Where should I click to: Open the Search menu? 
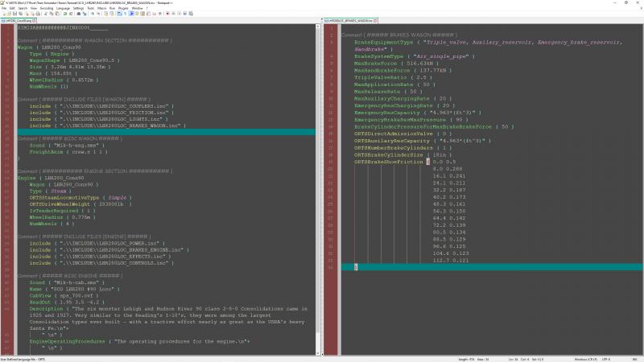pyautogui.click(x=23, y=8)
